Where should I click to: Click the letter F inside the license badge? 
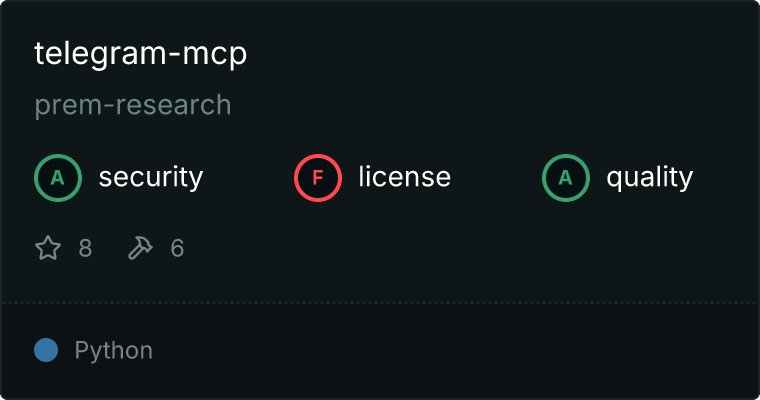point(318,178)
